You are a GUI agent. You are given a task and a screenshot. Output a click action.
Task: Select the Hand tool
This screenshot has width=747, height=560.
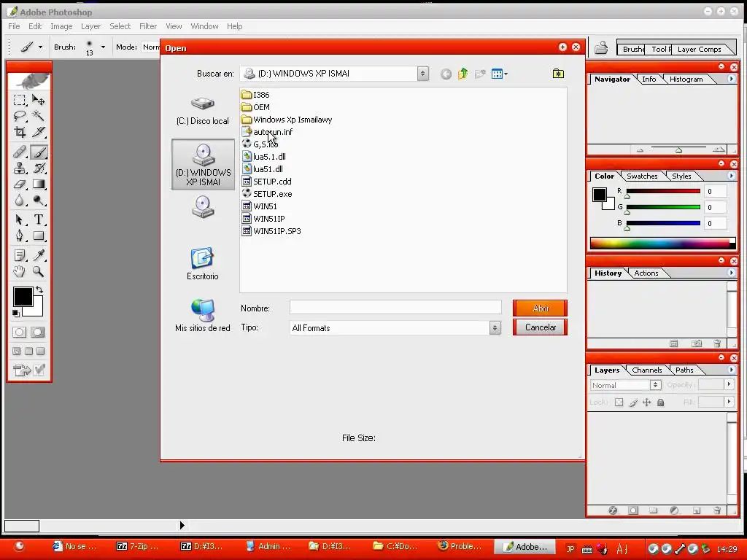20,272
